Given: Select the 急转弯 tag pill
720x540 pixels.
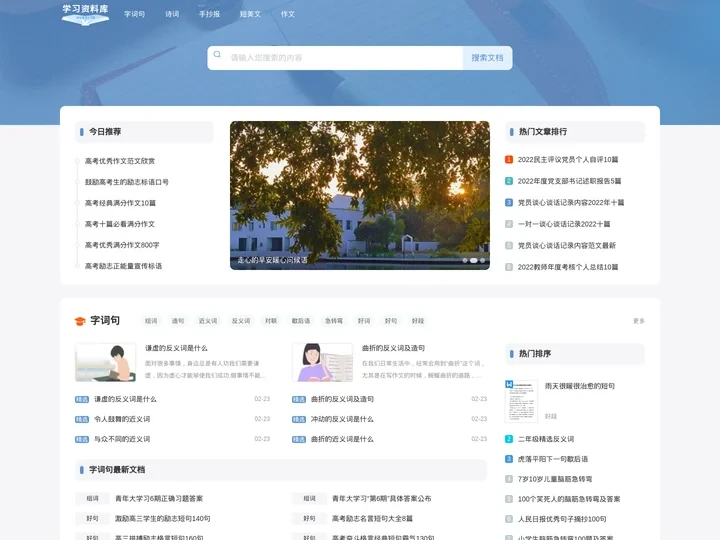Looking at the screenshot, I should point(334,321).
